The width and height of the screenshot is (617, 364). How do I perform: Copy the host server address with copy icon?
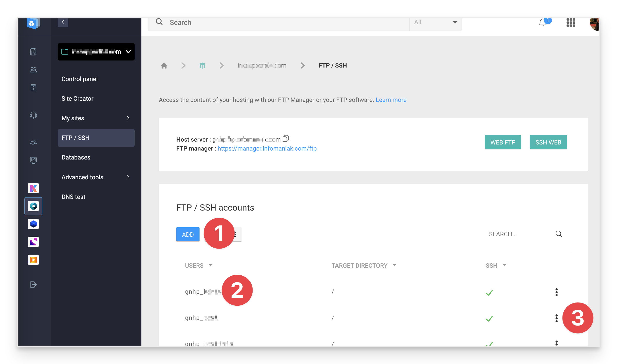(286, 139)
